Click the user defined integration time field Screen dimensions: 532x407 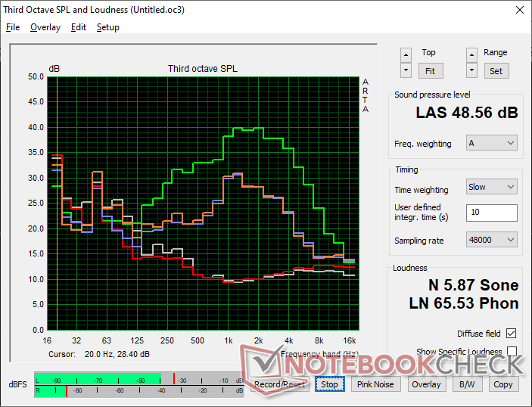492,213
